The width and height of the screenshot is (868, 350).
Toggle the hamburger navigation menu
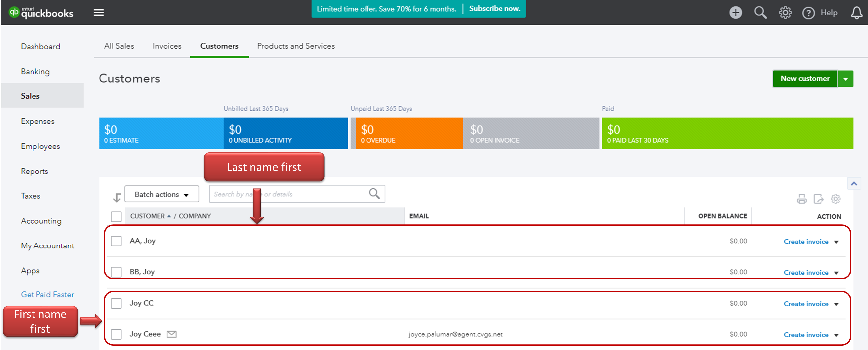click(99, 13)
